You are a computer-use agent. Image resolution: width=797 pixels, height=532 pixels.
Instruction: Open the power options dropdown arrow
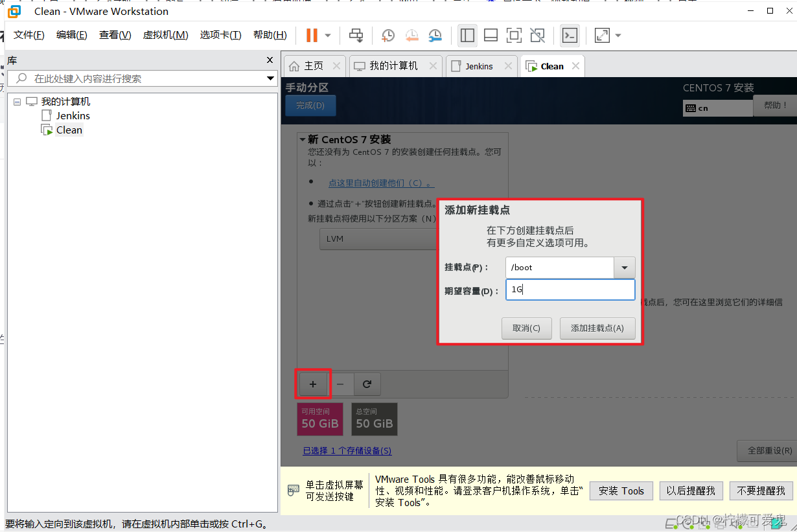328,35
